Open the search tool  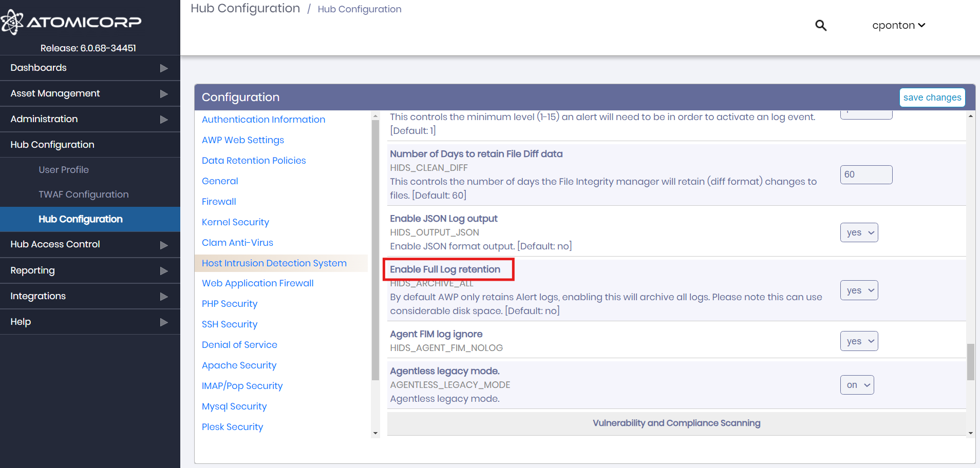[x=820, y=25]
